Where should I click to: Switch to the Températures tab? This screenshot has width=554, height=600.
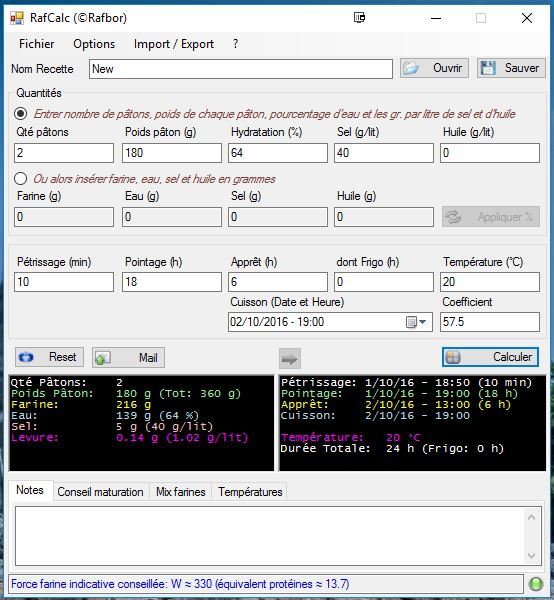(x=250, y=492)
